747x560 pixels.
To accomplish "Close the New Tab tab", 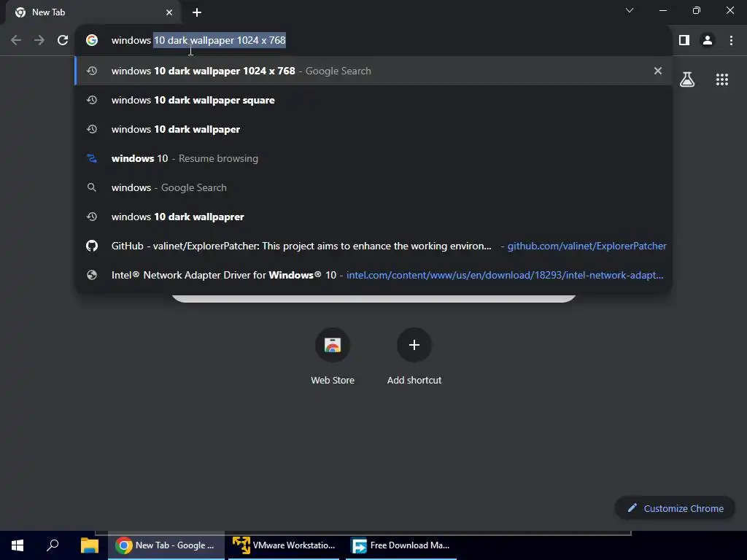I will pyautogui.click(x=169, y=12).
